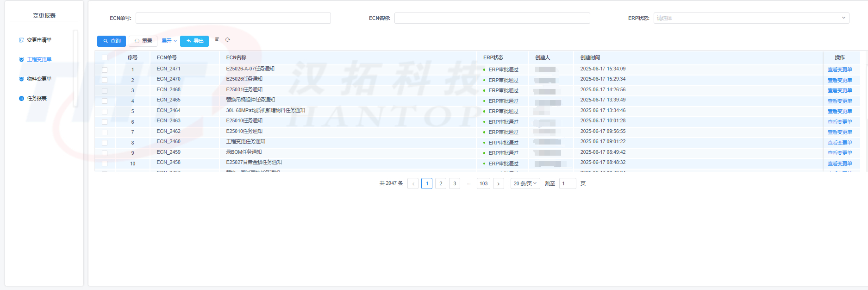Switch to the 任务报表 menu item

(x=37, y=99)
